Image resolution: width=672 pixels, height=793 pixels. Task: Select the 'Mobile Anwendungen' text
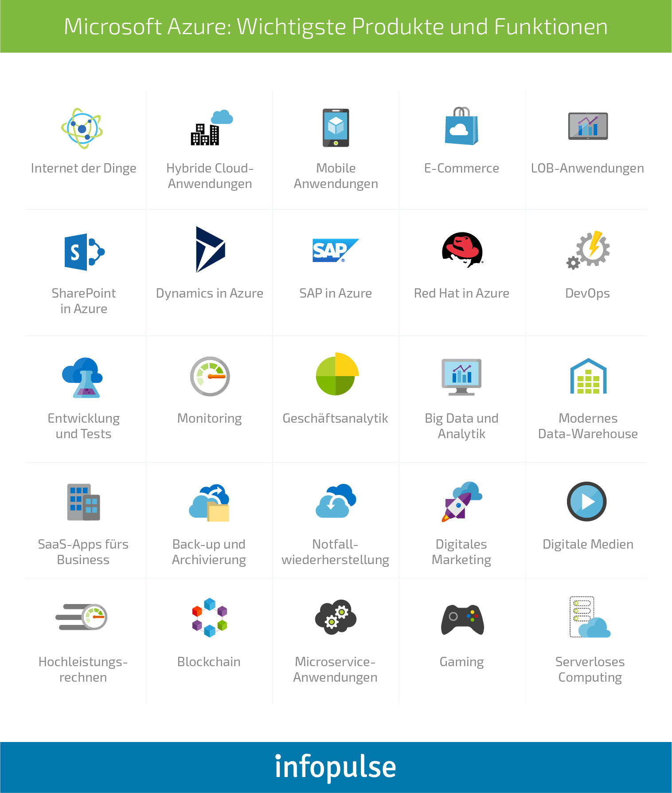pos(336,176)
